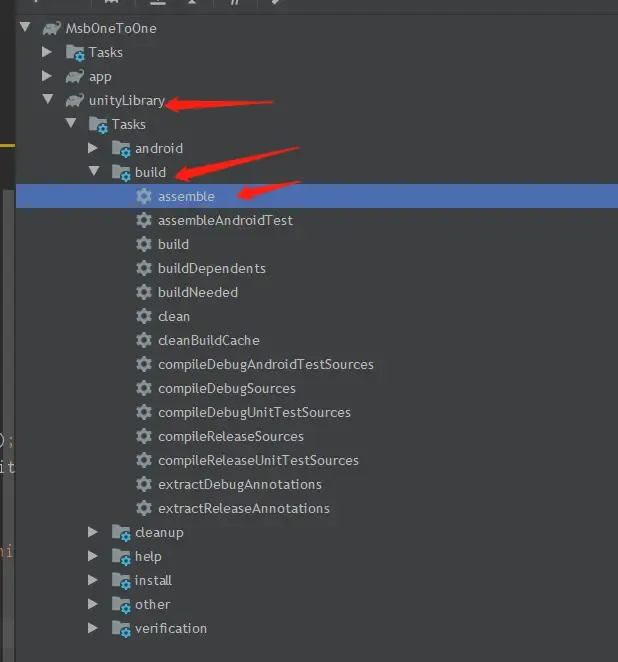Select the cleanBuildCache task
Image resolution: width=618 pixels, height=662 pixels.
pyautogui.click(x=208, y=340)
